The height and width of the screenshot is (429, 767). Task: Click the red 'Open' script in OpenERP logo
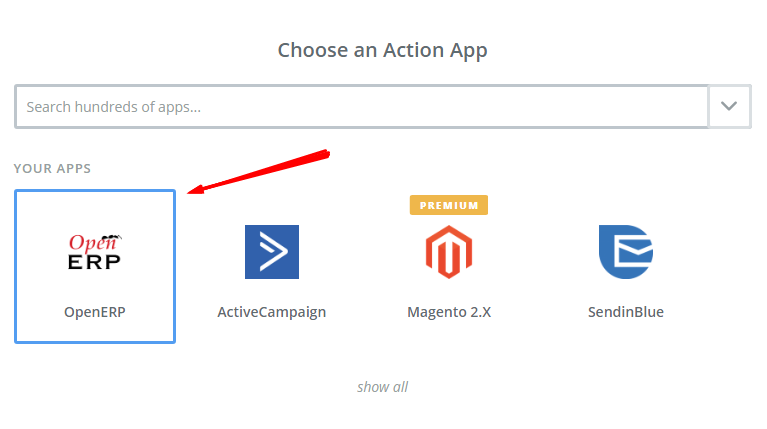(94, 243)
